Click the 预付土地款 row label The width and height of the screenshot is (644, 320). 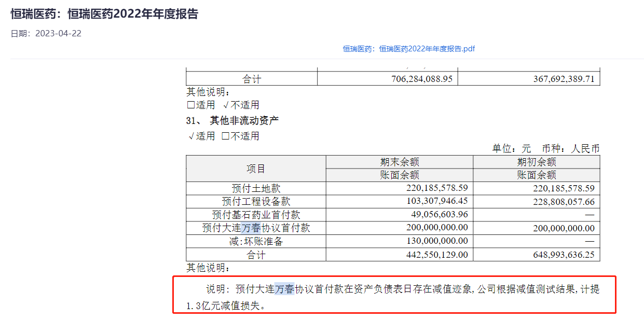pyautogui.click(x=256, y=188)
